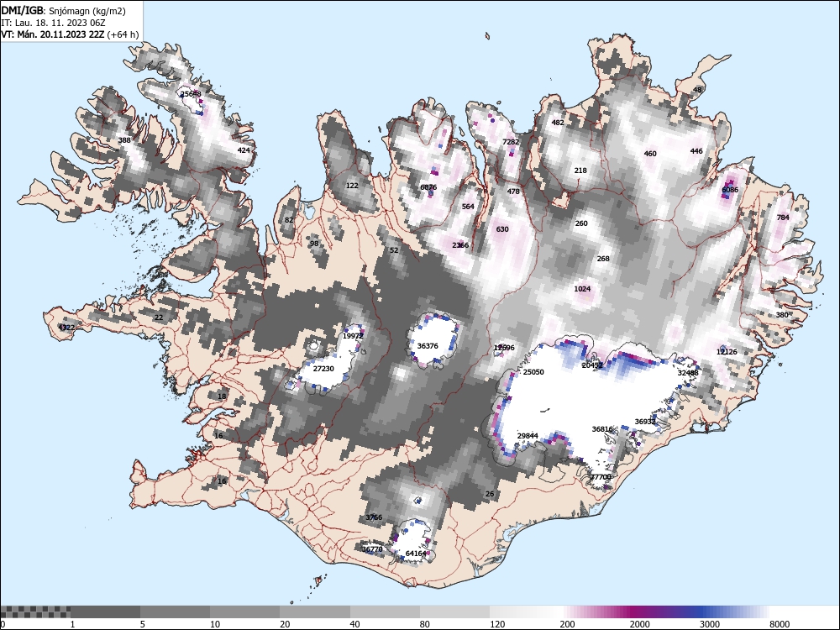
Task: Select the 27230 label on Langjökull
Action: (x=323, y=369)
